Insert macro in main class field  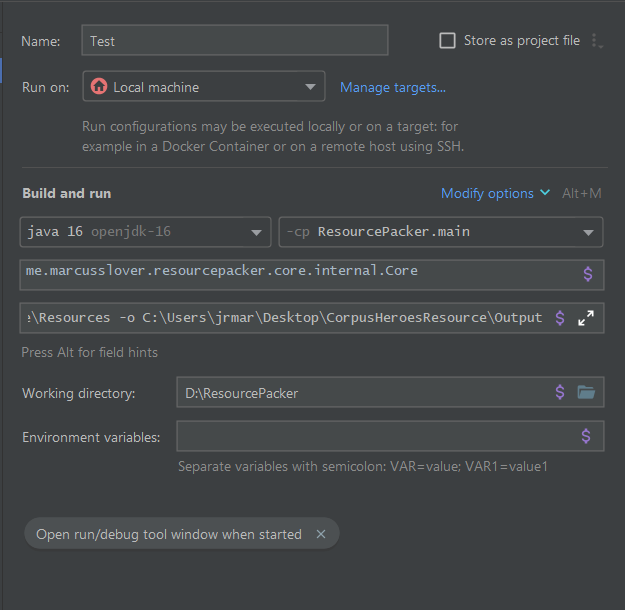pos(588,274)
